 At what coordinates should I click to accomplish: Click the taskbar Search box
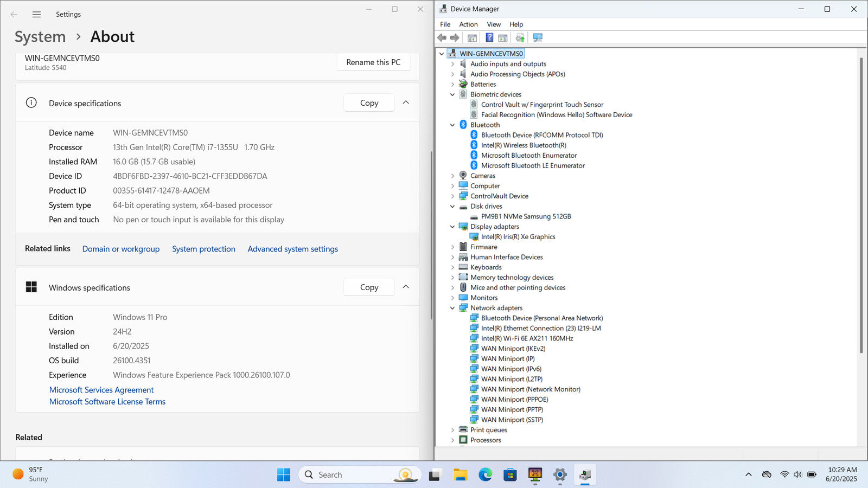[360, 474]
